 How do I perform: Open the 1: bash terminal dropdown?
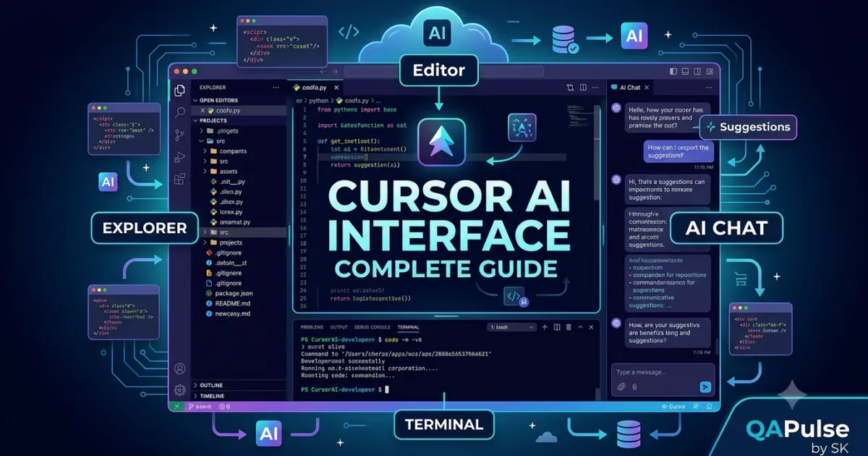tap(511, 327)
